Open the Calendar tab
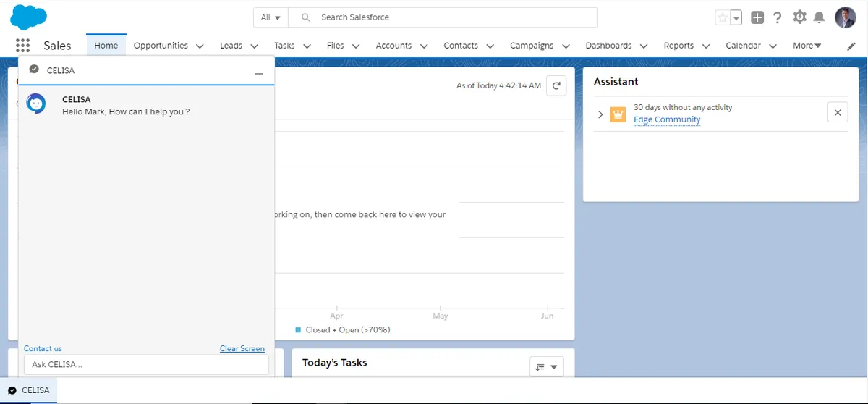 (x=743, y=45)
